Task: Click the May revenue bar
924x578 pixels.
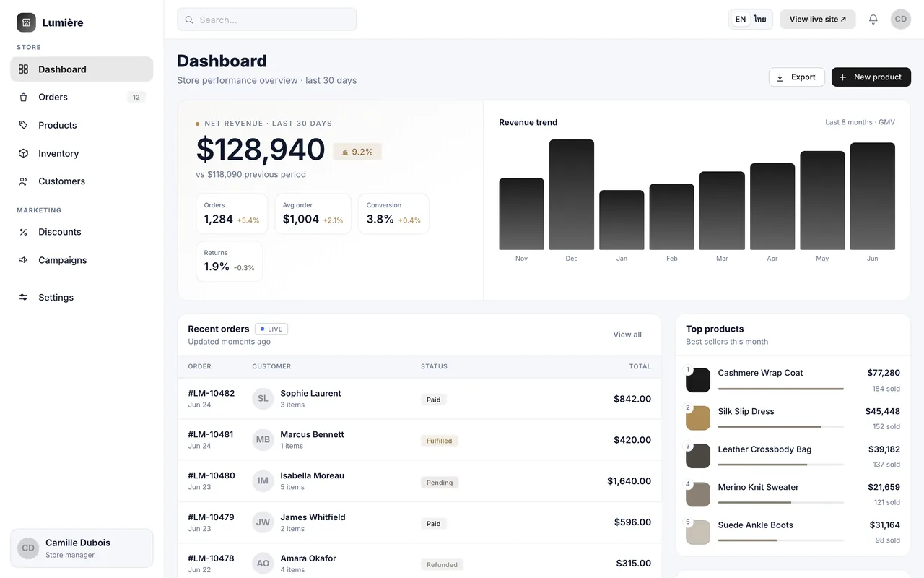Action: (x=822, y=200)
